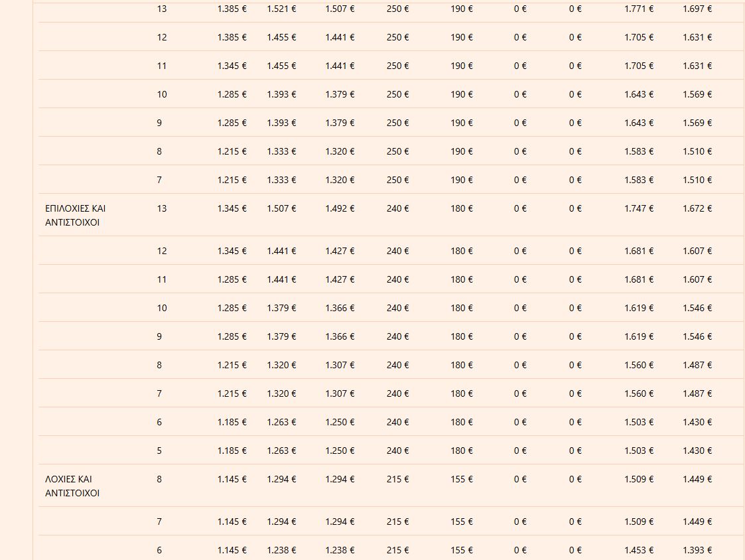
Task: Select 1.560 € in the row numbered 7
Action: click(x=638, y=393)
